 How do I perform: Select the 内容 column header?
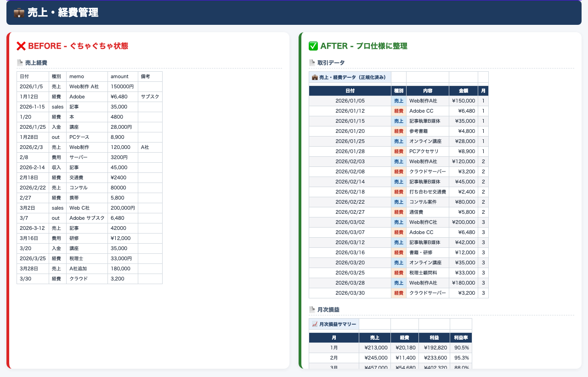tap(428, 91)
